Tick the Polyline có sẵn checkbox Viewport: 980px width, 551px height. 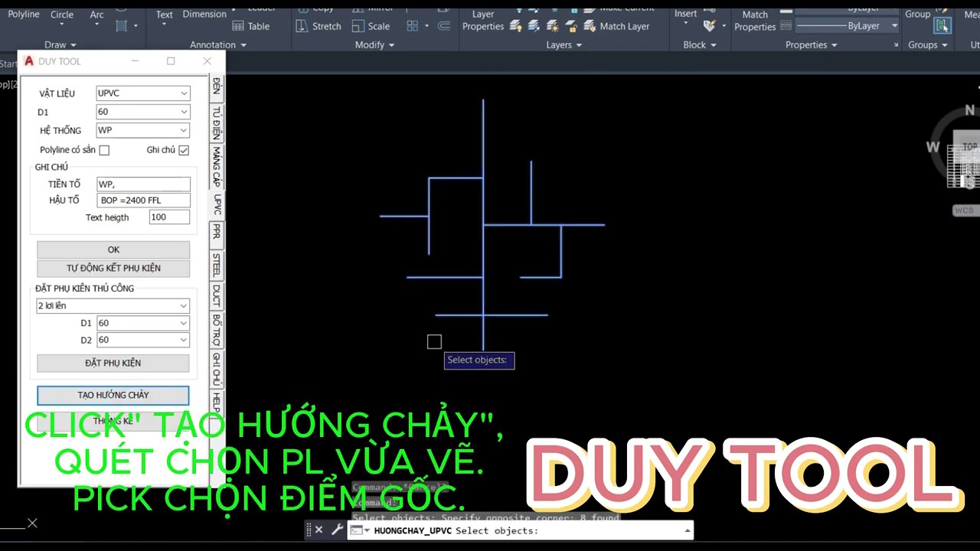coord(104,150)
